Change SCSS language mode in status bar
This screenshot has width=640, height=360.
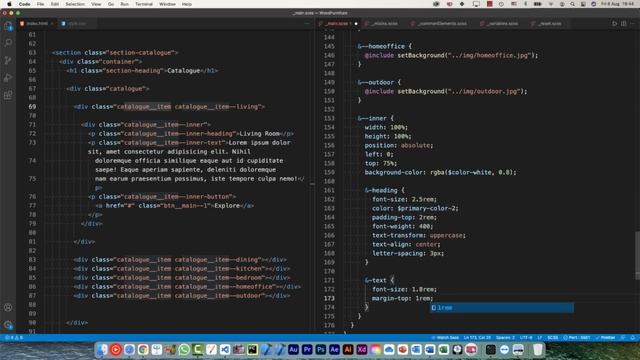pos(553,338)
